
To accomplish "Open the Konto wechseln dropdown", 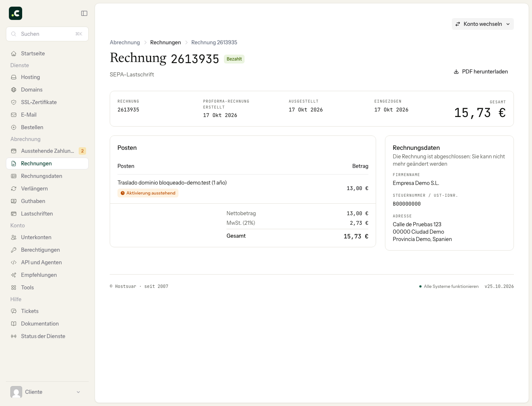I will pos(482,24).
